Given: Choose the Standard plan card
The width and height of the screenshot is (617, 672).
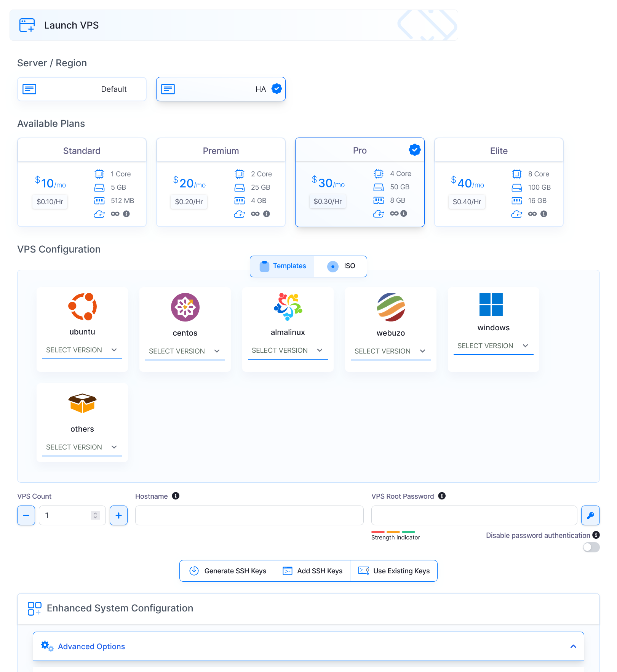Looking at the screenshot, I should coord(82,182).
